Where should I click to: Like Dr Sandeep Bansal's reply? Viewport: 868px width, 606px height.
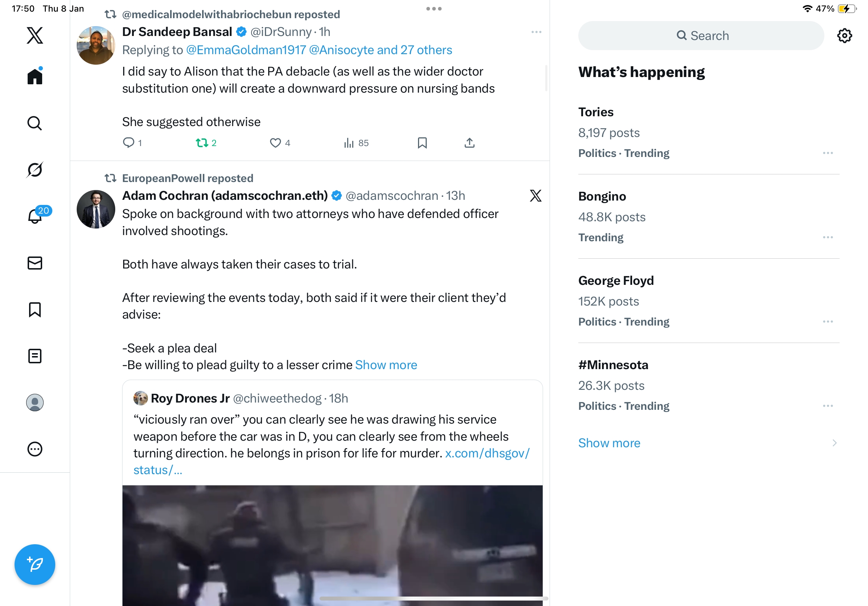275,143
